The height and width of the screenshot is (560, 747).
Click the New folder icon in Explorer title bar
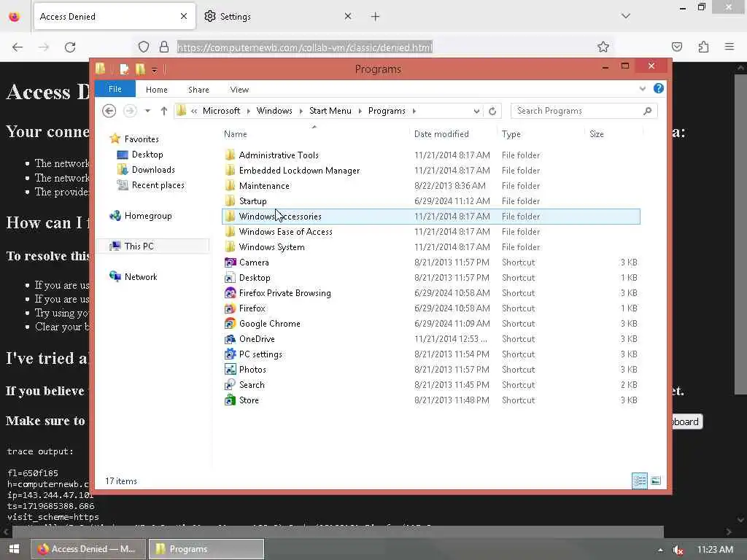(x=140, y=69)
